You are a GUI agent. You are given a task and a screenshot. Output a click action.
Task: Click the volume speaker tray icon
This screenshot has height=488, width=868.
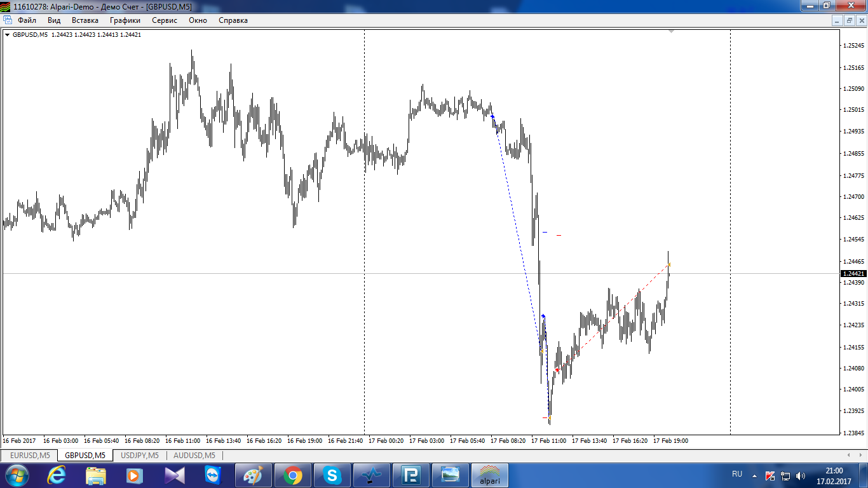click(x=801, y=475)
